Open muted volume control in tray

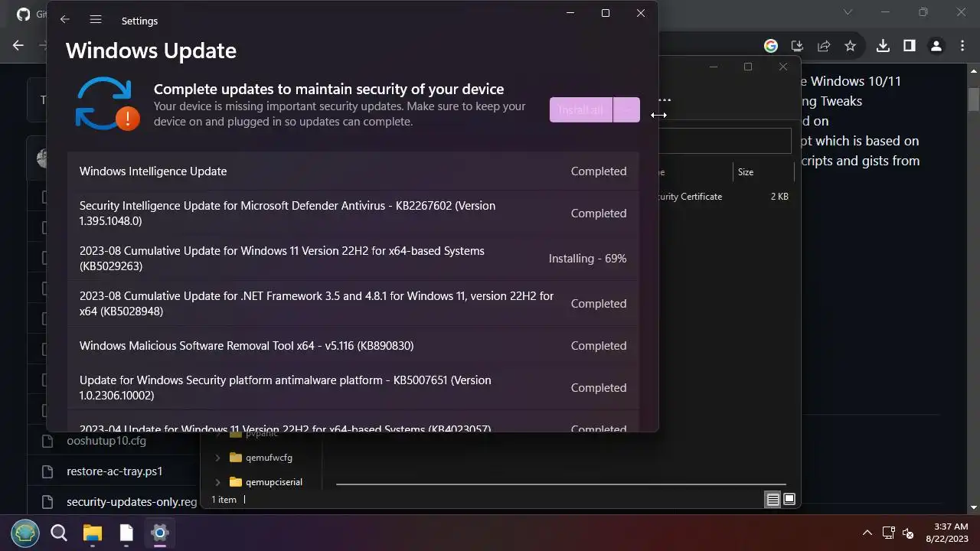click(908, 533)
